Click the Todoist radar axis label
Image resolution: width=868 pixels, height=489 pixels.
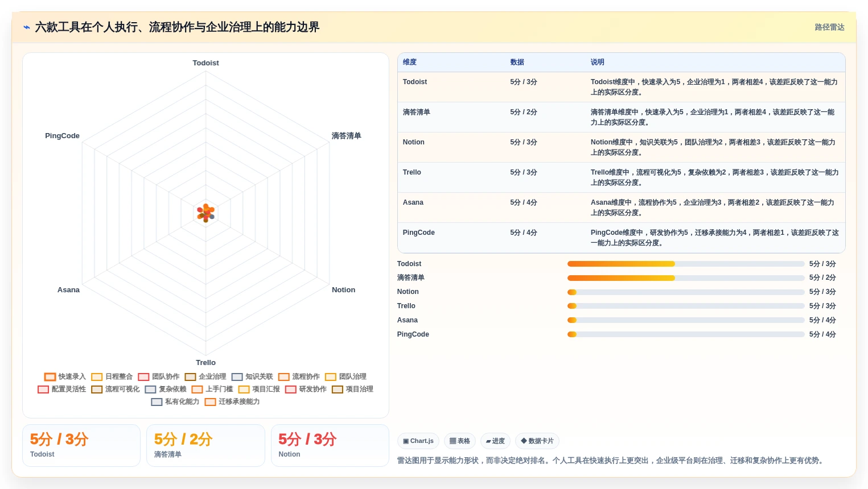(205, 63)
